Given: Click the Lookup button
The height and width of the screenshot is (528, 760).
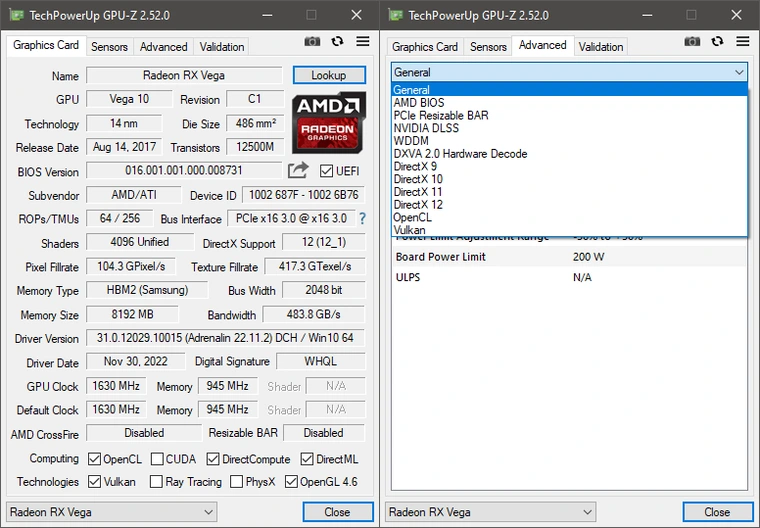Looking at the screenshot, I should 329,75.
